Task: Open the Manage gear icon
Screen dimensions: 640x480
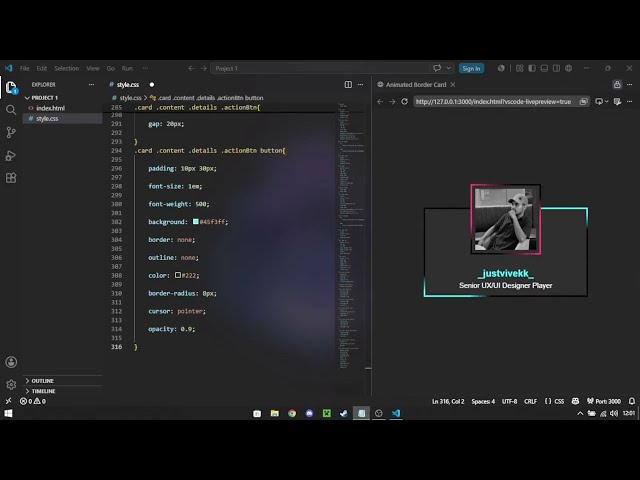Action: pyautogui.click(x=11, y=384)
